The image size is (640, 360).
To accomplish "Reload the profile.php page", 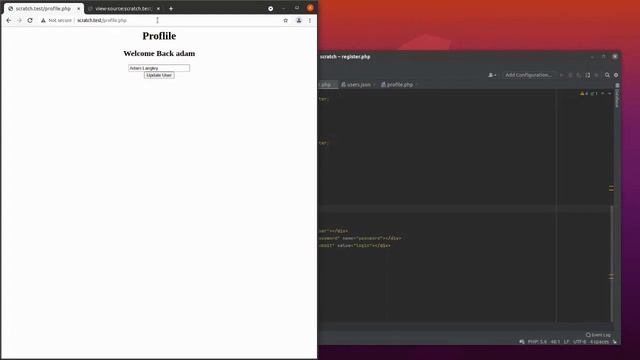I will coord(30,20).
